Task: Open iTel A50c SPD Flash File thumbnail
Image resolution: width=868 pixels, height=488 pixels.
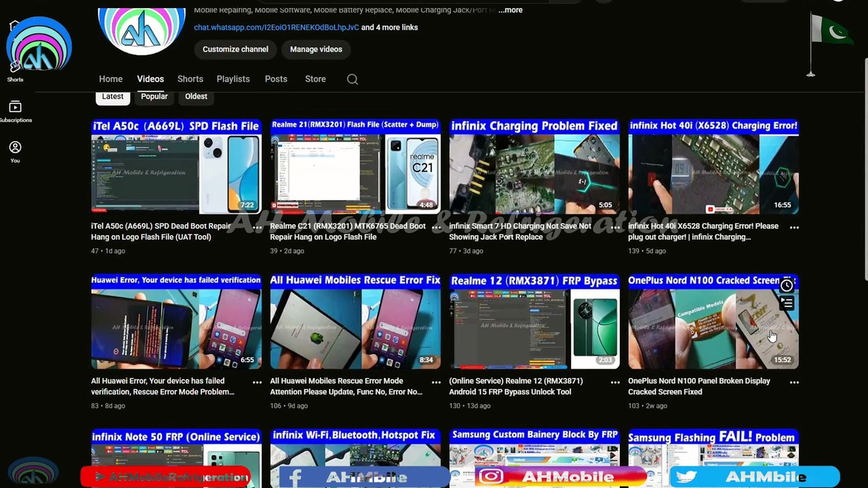Action: 176,166
